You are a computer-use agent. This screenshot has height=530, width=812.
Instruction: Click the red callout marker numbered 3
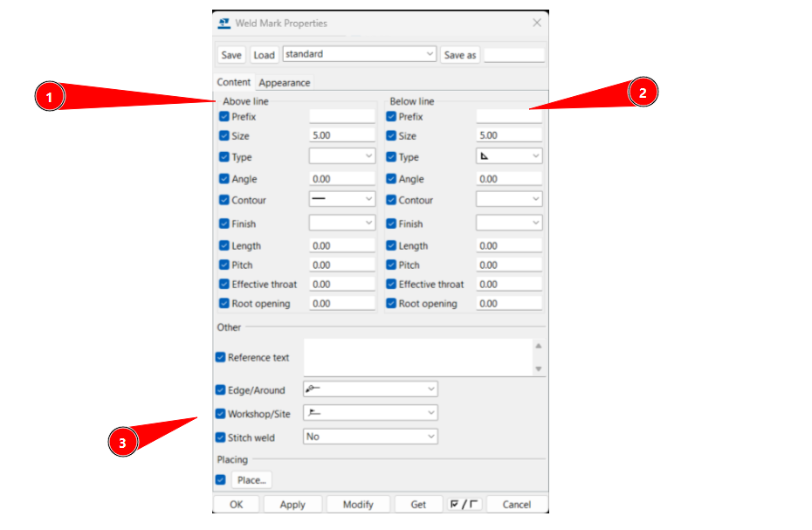tap(122, 443)
